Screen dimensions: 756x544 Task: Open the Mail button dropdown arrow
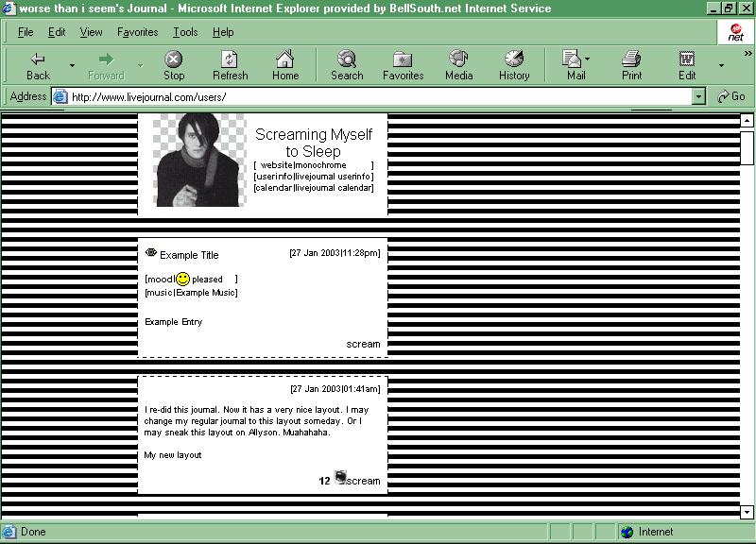587,59
